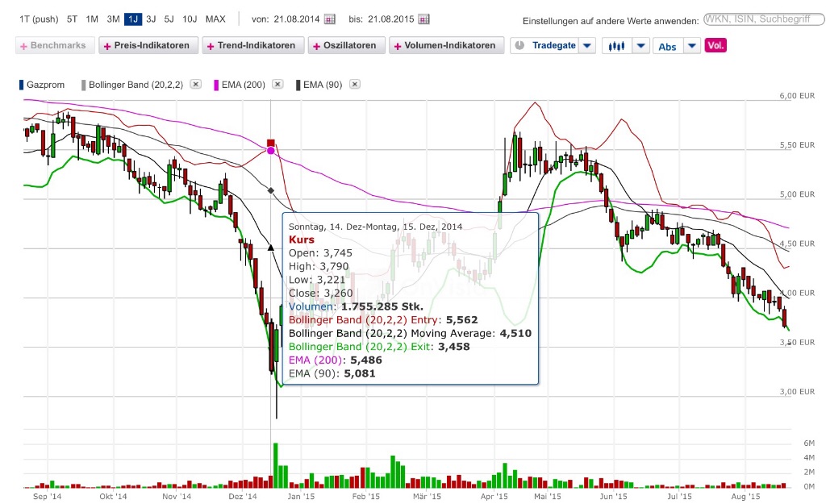This screenshot has width=826, height=504.
Task: Toggle the Benchmarks option
Action: (54, 45)
